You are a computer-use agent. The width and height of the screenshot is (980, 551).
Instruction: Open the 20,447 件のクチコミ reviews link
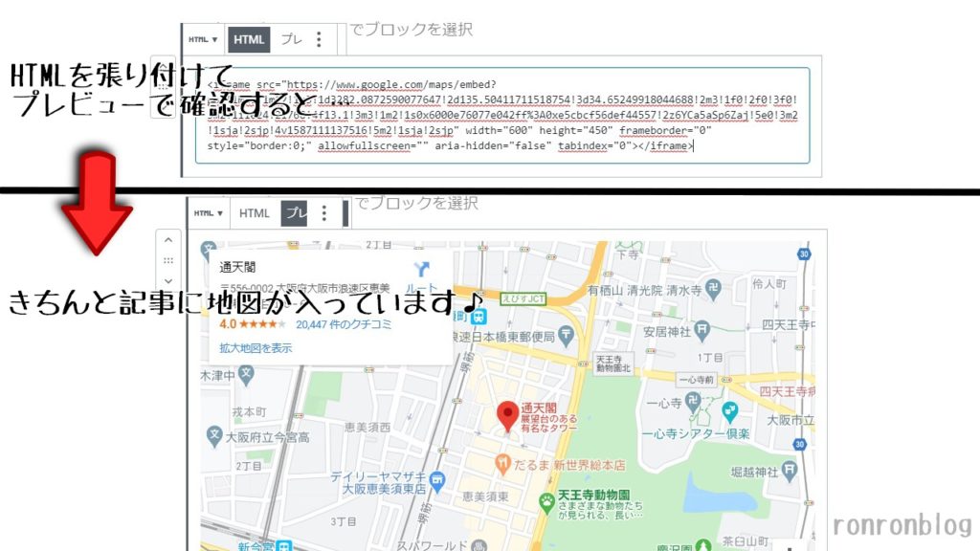pos(344,324)
